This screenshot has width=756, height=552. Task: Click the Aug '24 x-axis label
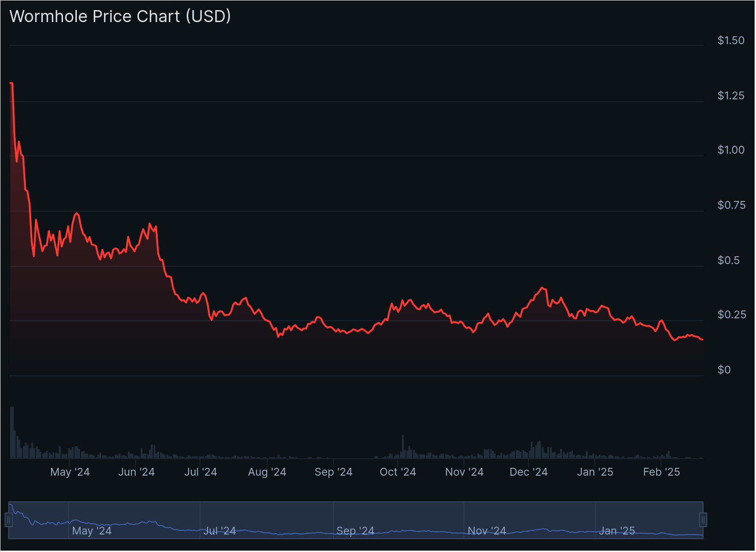[x=267, y=472]
